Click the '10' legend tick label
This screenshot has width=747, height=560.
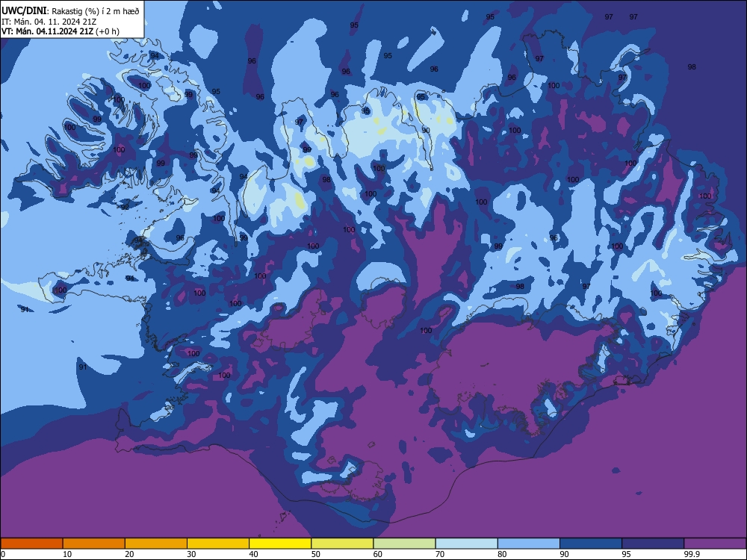[x=67, y=554]
